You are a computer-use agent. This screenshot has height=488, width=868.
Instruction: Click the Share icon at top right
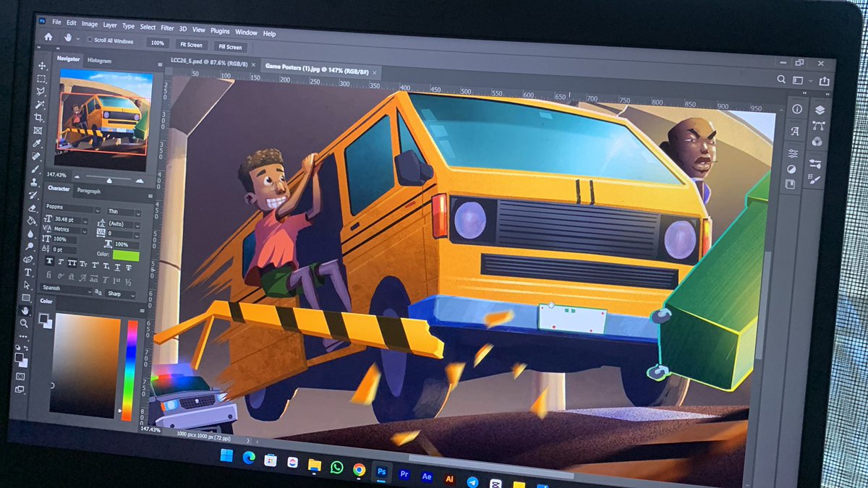pyautogui.click(x=824, y=81)
